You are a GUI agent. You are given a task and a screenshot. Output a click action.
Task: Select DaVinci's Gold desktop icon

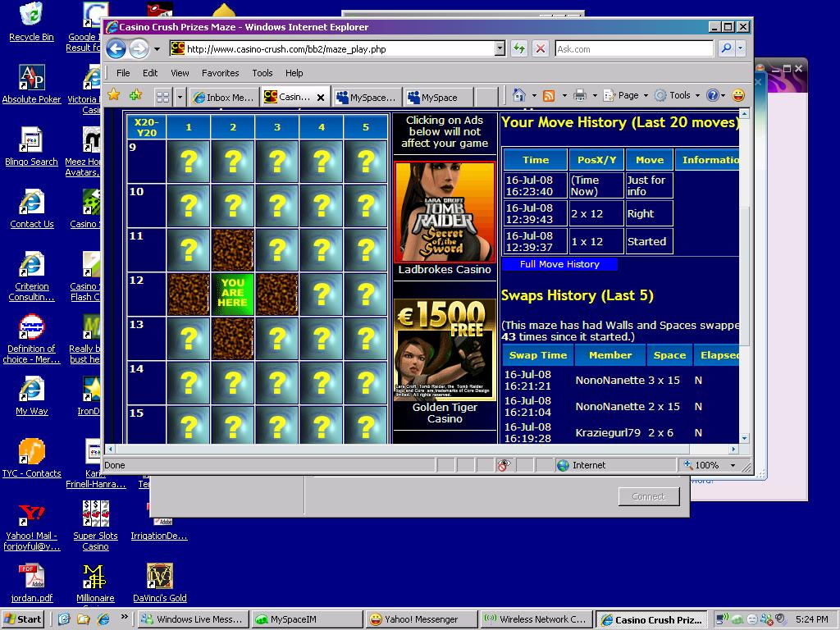click(160, 582)
